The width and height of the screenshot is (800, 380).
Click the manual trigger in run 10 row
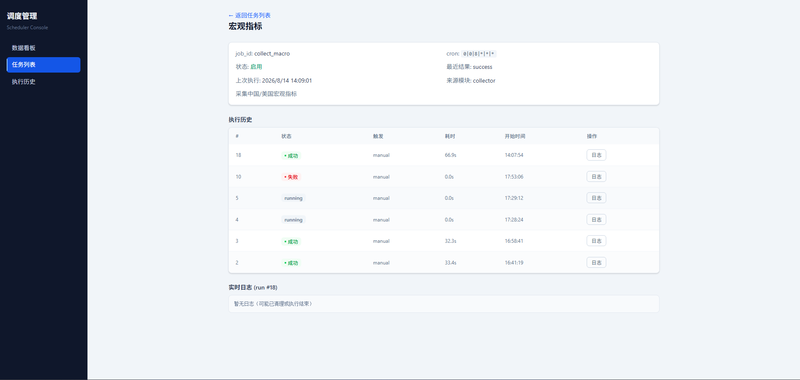click(x=381, y=176)
